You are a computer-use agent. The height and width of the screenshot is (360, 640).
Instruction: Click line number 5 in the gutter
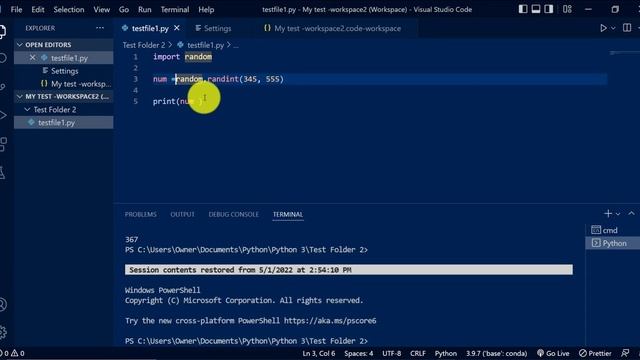pos(136,101)
